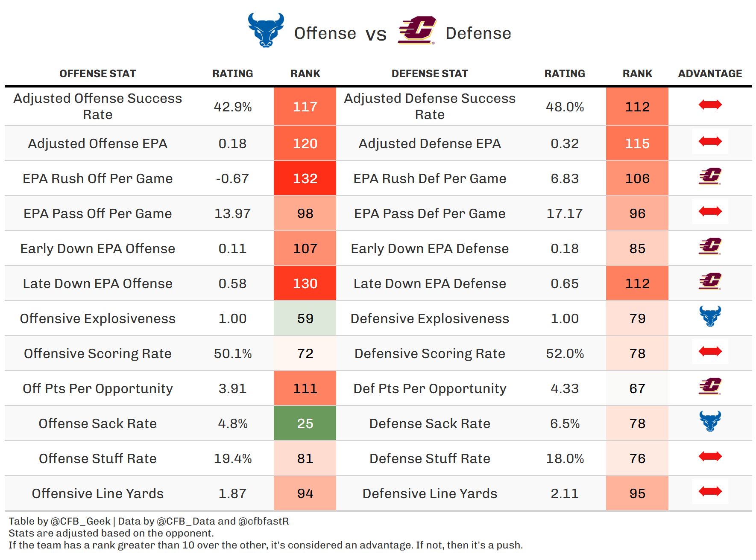Click the 13.97 EPA Pass Off rating

pyautogui.click(x=232, y=213)
